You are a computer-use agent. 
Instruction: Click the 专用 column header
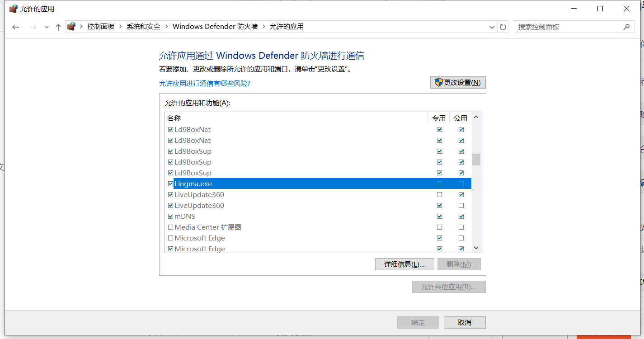[x=438, y=118]
